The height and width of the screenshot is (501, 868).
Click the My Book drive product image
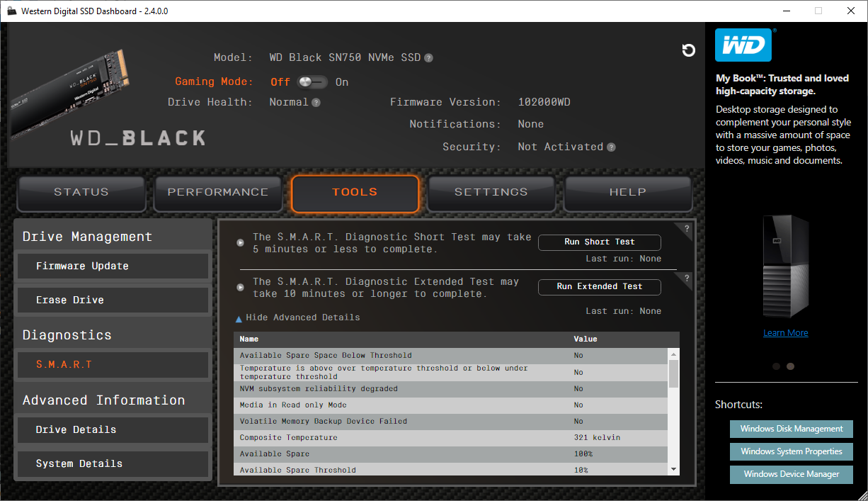click(x=785, y=266)
